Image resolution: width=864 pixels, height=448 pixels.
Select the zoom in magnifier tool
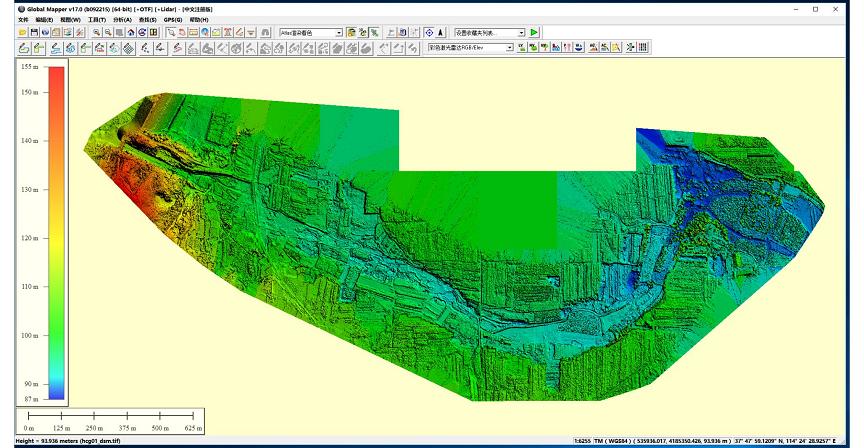(x=95, y=33)
